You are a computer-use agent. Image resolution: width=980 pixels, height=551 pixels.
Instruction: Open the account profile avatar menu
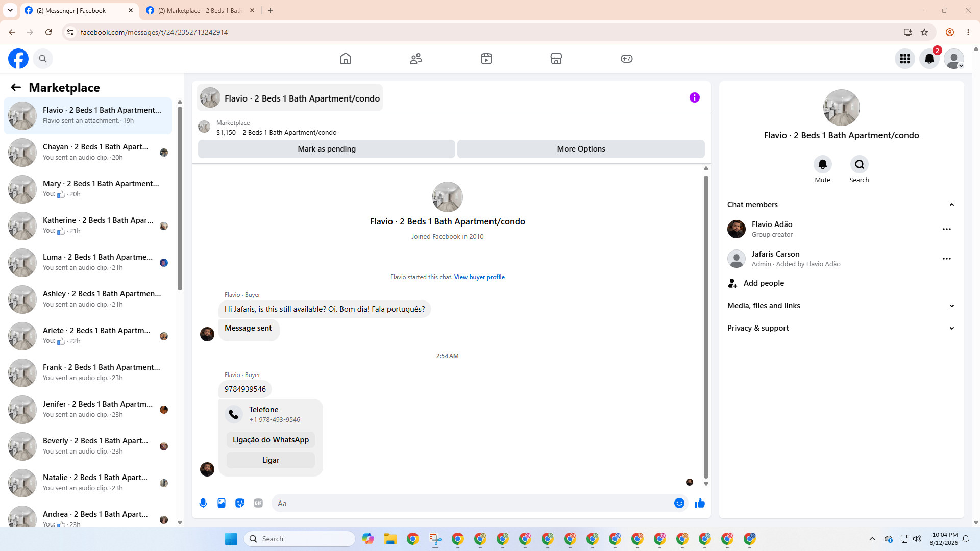coord(954,59)
